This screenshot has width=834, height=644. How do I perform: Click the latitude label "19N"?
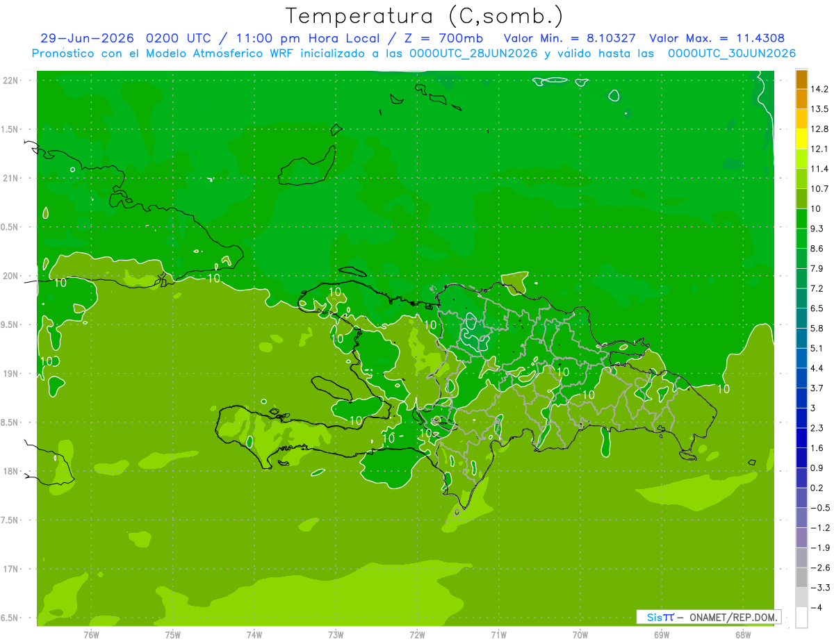[x=10, y=374]
